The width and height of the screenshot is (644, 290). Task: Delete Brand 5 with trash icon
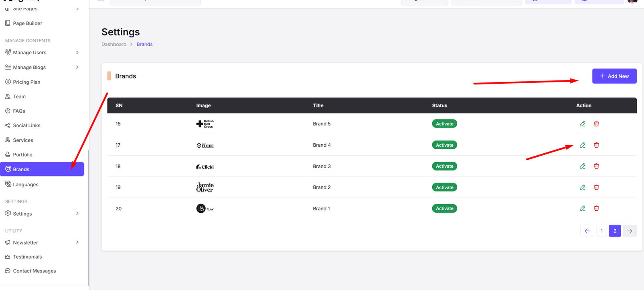(x=597, y=124)
